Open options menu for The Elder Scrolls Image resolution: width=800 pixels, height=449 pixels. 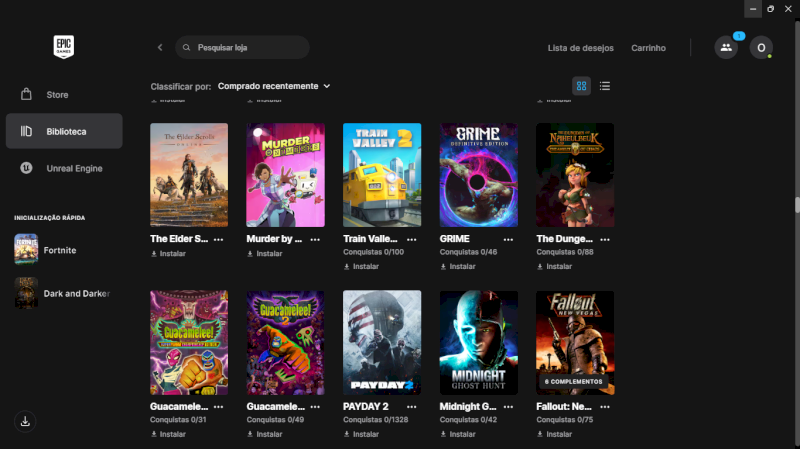(218, 239)
